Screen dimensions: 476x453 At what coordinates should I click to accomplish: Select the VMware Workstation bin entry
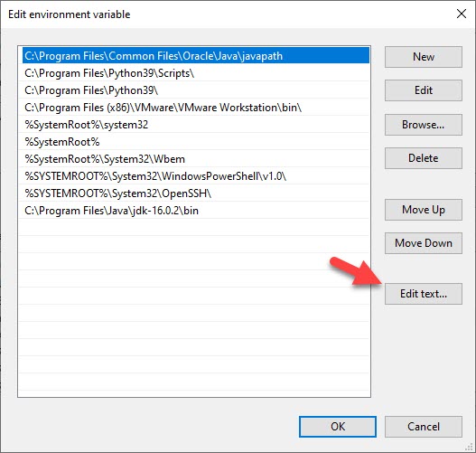[x=196, y=108]
